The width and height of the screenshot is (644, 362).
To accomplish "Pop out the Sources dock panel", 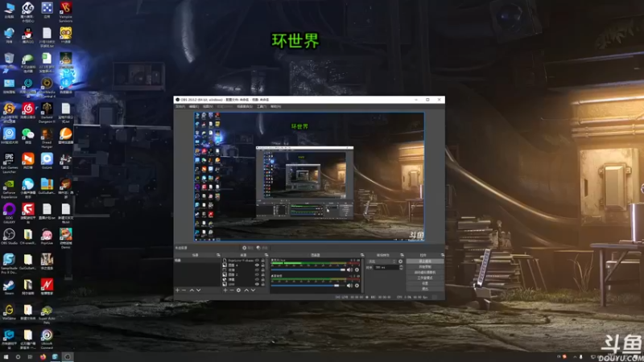I will point(266,255).
